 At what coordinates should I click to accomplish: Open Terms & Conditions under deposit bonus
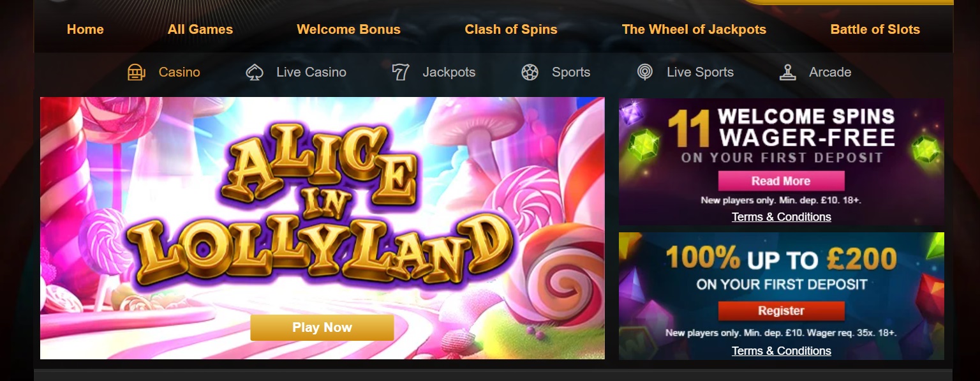(x=782, y=351)
